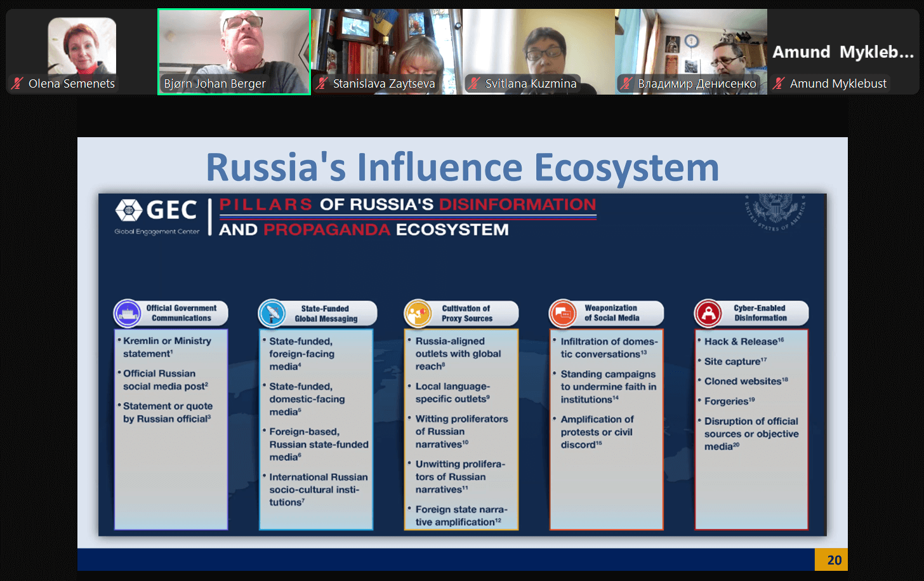Click the muted mic icon beside Svitlana Kuzmina
This screenshot has width=924, height=581.
pyautogui.click(x=474, y=83)
